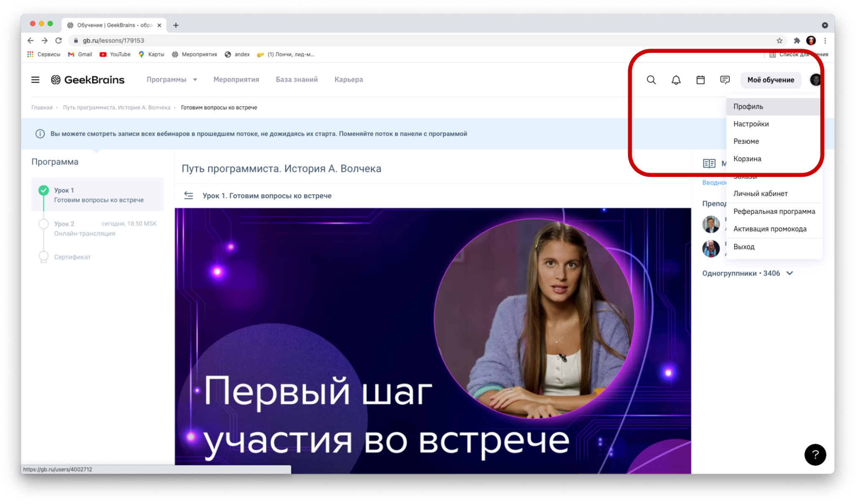856x504 pixels.
Task: Play the Первый шаг lesson video
Action: click(433, 341)
